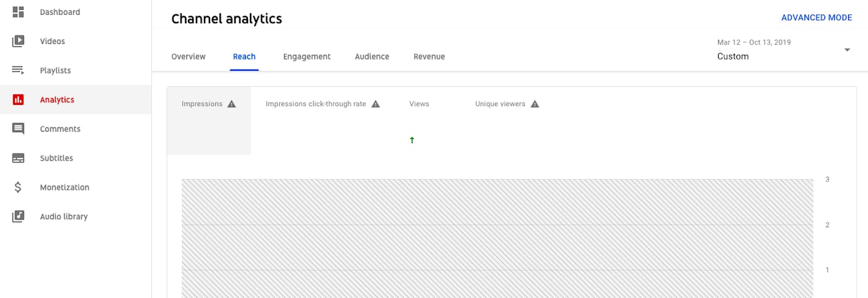Click the chart axis label 2

[x=827, y=225]
